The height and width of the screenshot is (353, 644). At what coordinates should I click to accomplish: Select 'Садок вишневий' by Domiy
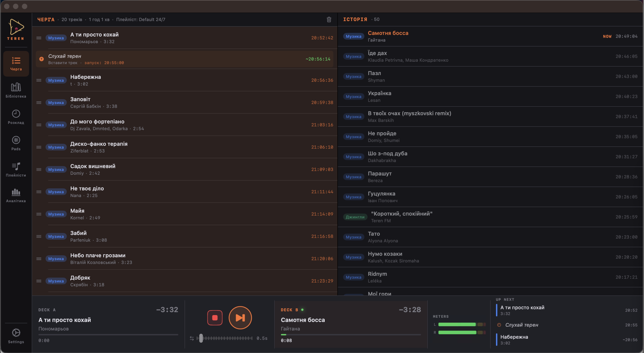click(185, 169)
